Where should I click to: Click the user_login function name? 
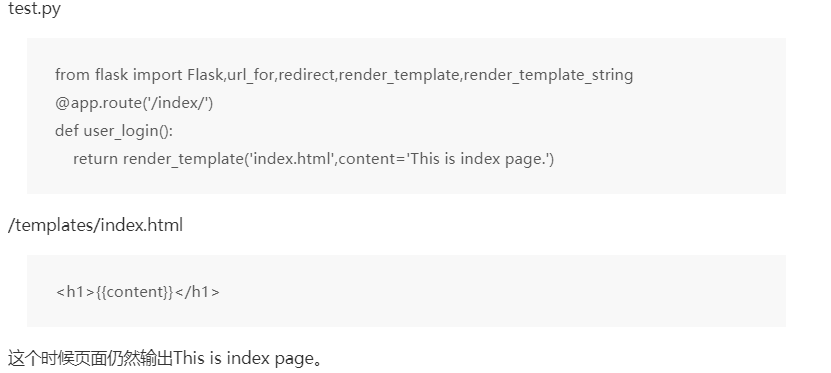[x=121, y=131]
